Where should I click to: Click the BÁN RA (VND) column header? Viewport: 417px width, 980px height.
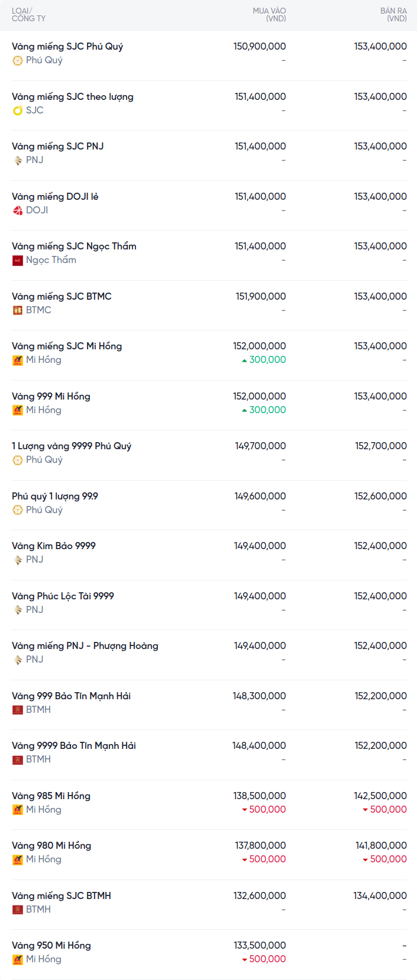393,15
